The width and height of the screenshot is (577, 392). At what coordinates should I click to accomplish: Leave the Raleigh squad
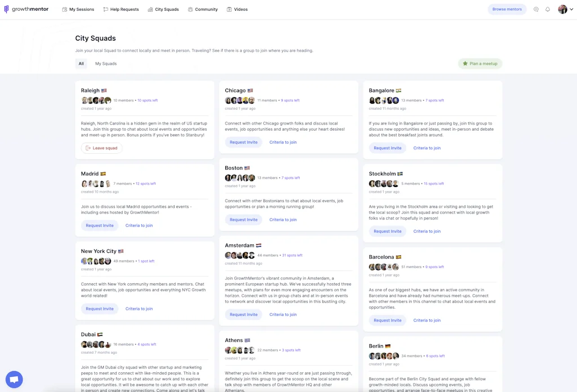click(x=101, y=148)
